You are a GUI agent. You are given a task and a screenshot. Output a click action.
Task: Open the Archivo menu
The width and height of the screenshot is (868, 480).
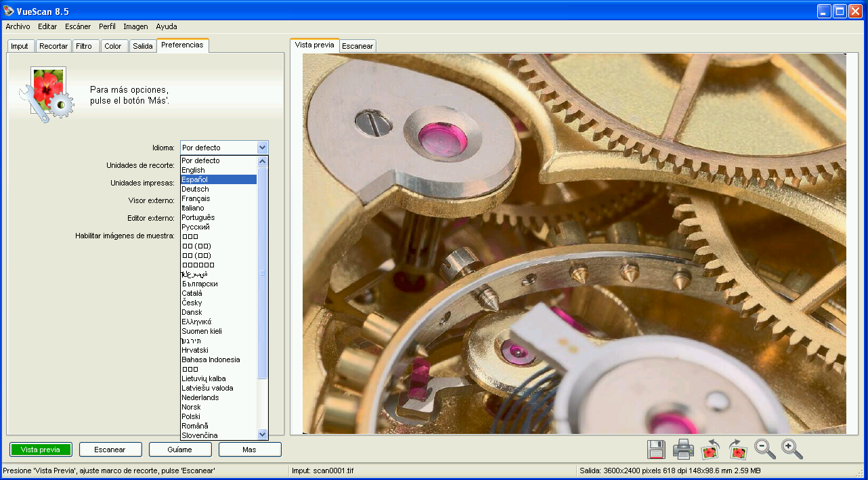coord(18,26)
